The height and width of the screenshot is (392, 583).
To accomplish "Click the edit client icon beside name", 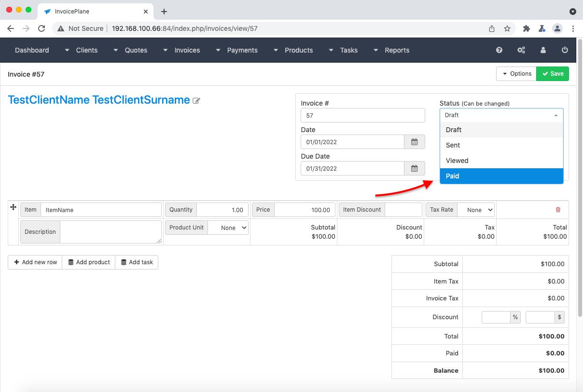I will point(196,101).
